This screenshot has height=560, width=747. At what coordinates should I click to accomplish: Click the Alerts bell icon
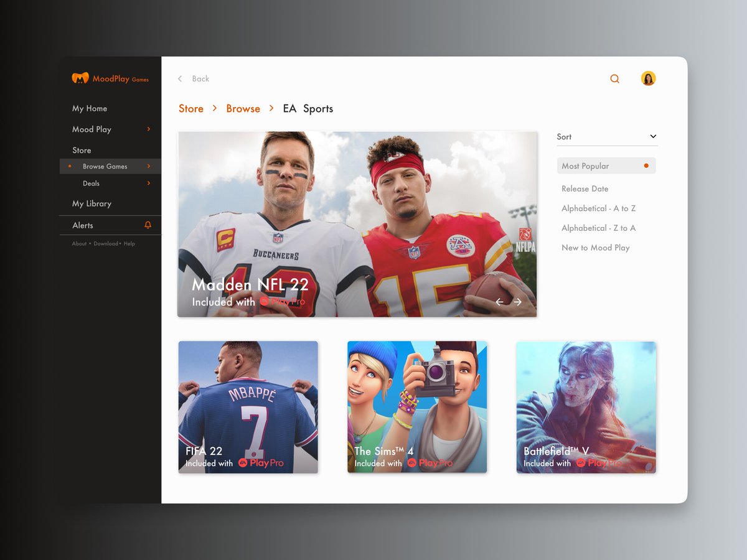[x=148, y=225]
